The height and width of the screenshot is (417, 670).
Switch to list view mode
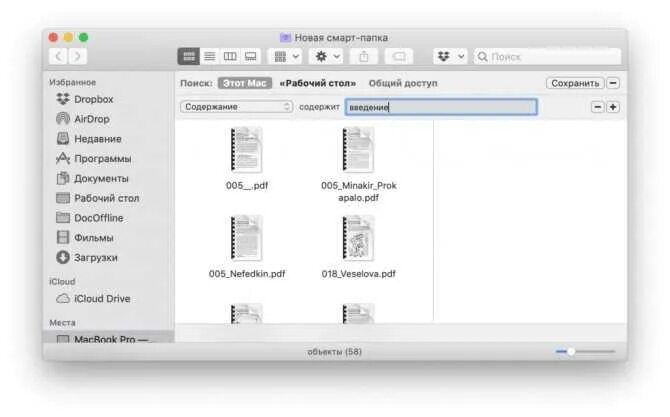click(209, 56)
